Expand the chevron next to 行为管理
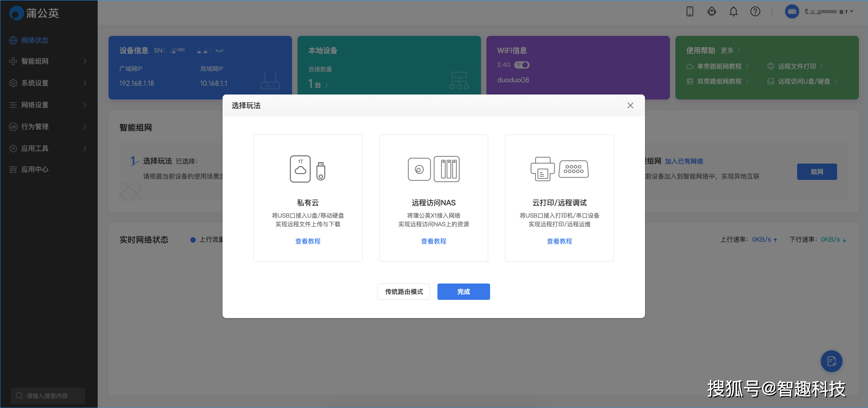Image resolution: width=868 pixels, height=408 pixels. click(x=85, y=127)
